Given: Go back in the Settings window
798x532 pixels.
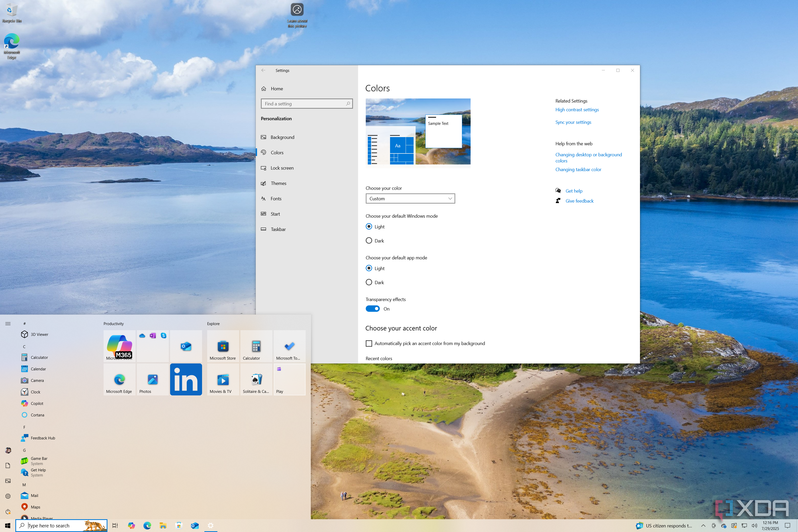Looking at the screenshot, I should click(263, 70).
